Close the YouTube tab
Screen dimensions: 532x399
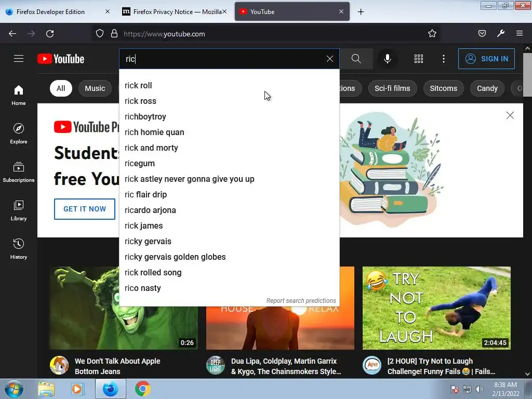coord(341,11)
